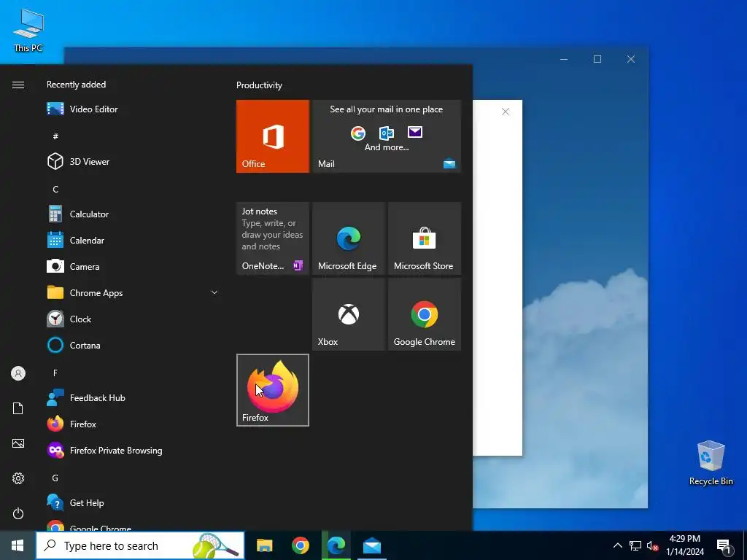Click the Power button icon
This screenshot has height=560, width=747.
[x=18, y=513]
